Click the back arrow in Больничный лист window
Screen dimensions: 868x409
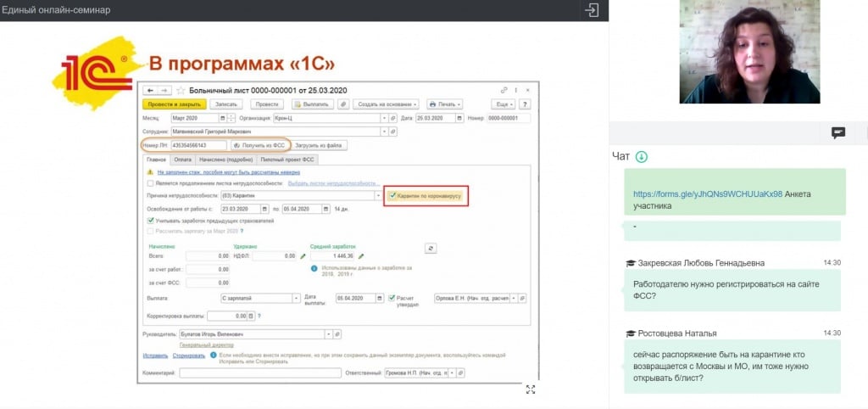pos(149,90)
